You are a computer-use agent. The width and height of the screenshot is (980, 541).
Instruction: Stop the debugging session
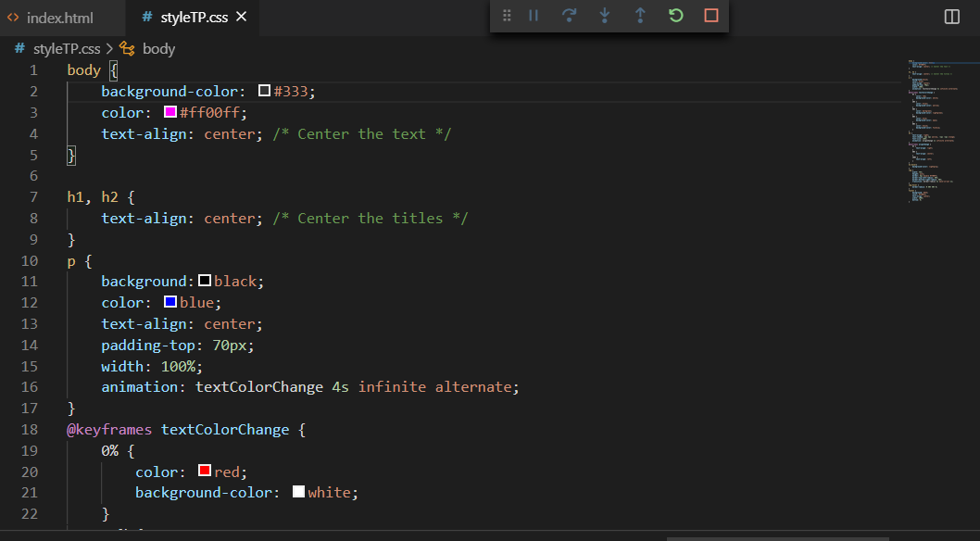(711, 16)
